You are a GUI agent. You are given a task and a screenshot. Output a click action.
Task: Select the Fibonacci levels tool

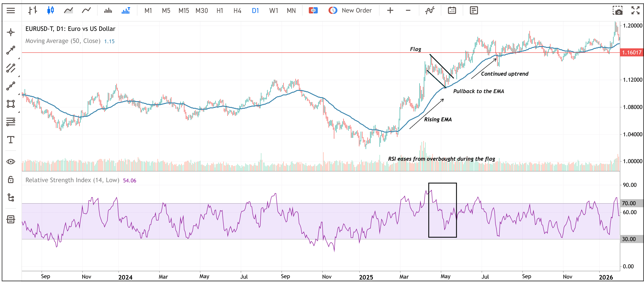pos(11,122)
